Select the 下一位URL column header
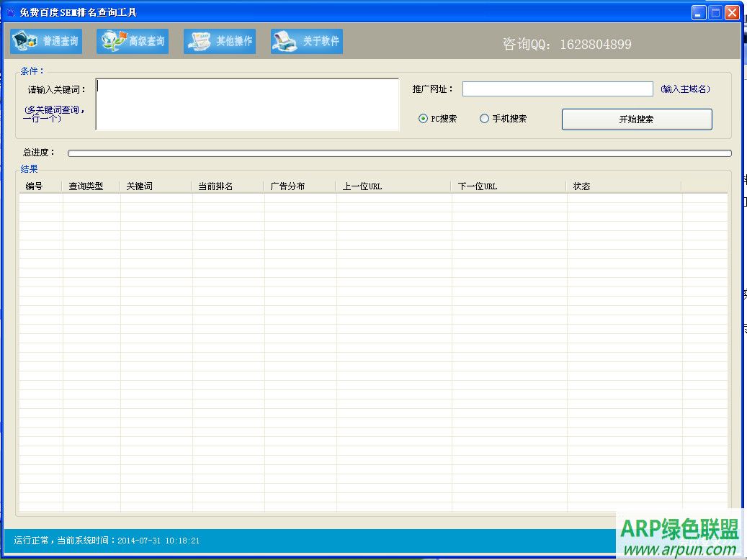Image resolution: width=747 pixels, height=560 pixels. click(509, 186)
